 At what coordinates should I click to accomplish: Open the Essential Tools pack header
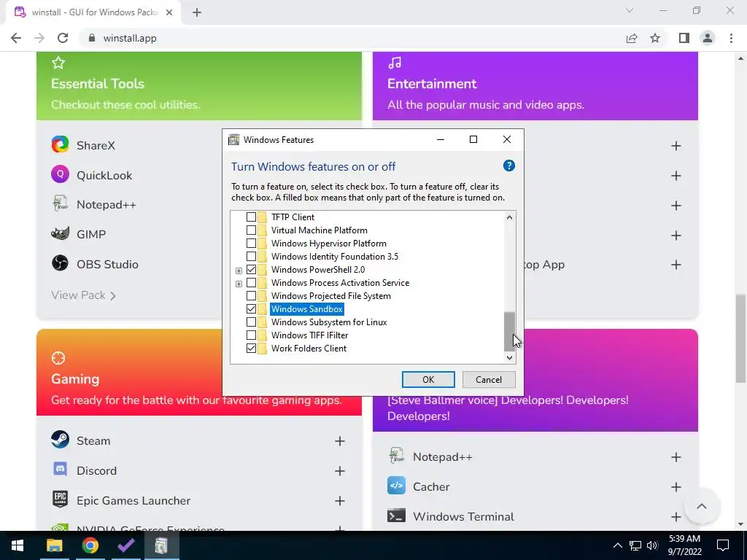(x=199, y=86)
